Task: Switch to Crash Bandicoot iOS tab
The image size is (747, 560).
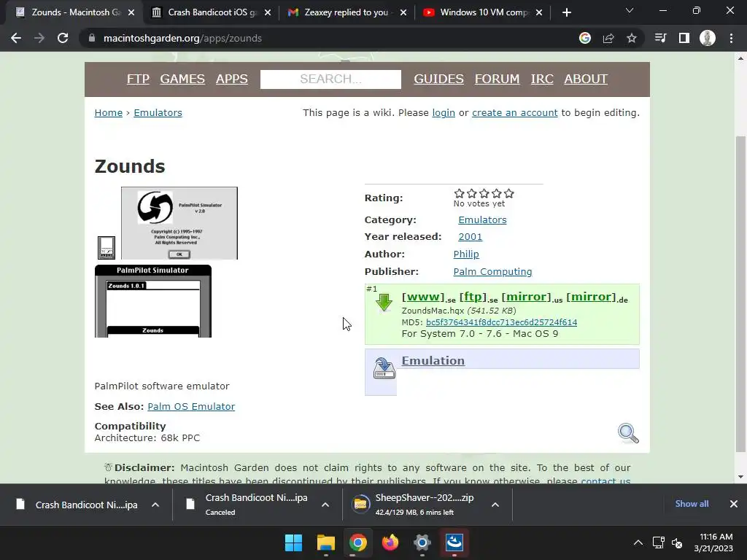Action: point(211,12)
